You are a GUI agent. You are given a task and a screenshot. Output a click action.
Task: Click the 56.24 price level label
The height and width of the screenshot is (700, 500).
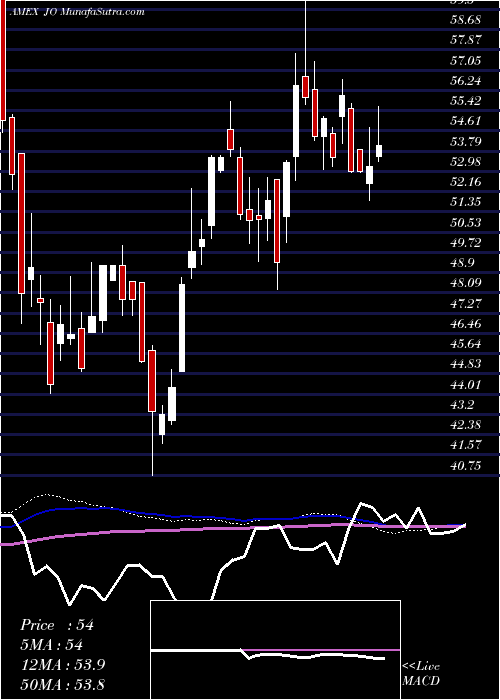[x=466, y=81]
